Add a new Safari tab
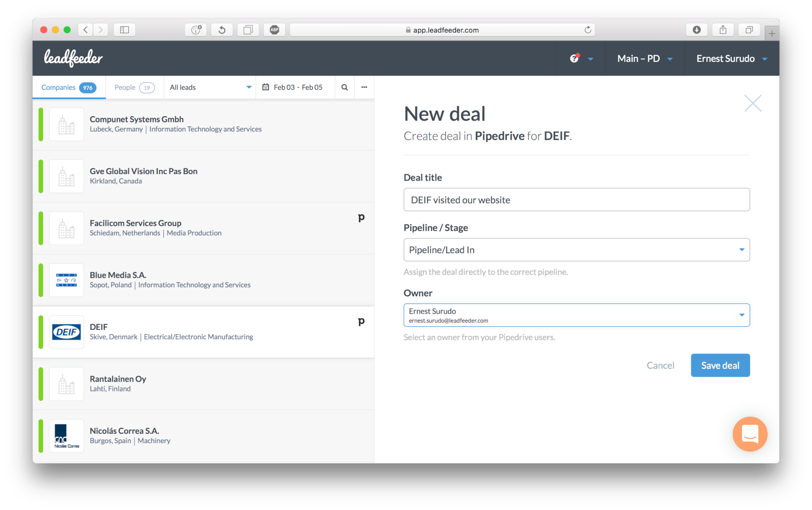 tap(771, 33)
